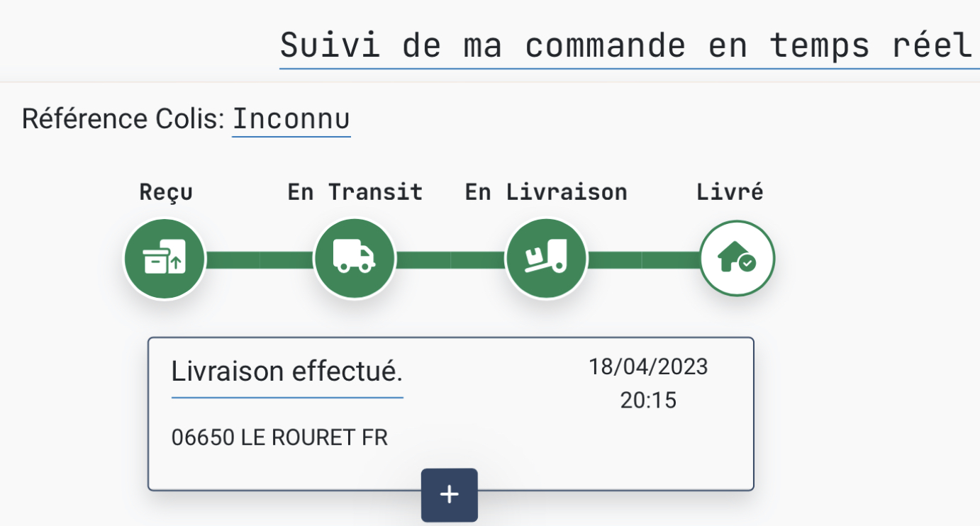980x526 pixels.
Task: Click the "Référence Colis:" label
Action: pyautogui.click(x=123, y=119)
